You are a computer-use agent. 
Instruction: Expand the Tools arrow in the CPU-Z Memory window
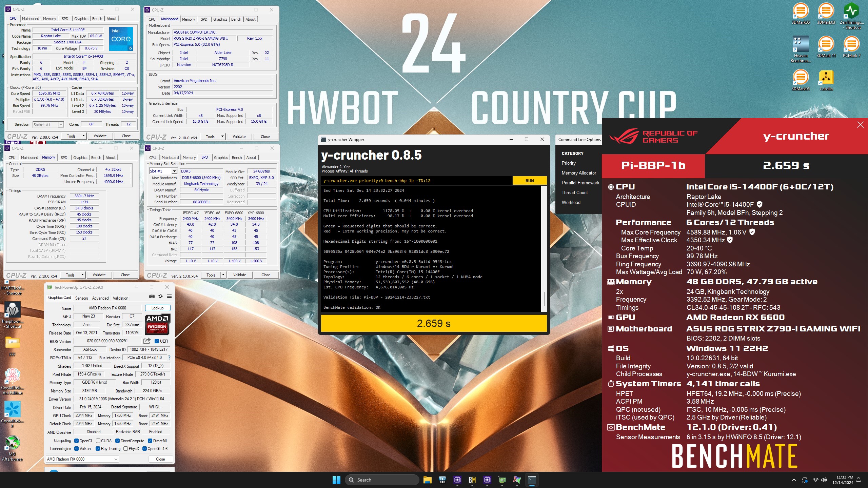pos(82,275)
